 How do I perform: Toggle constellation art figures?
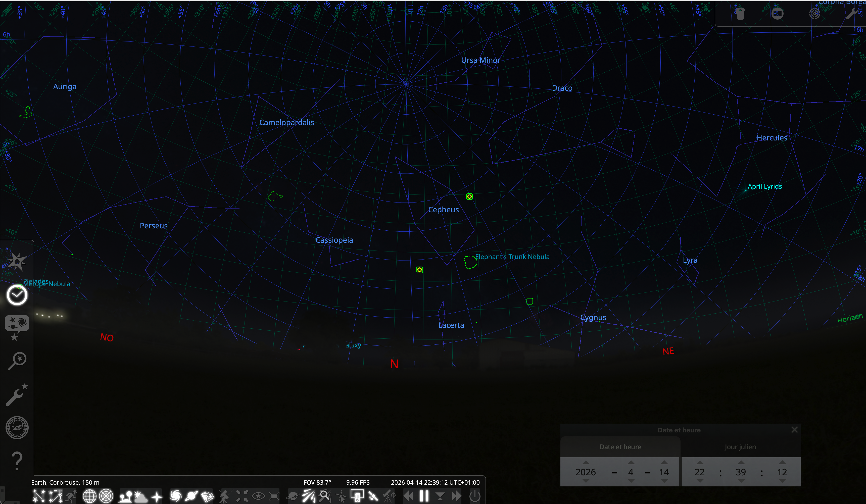pos(71,496)
